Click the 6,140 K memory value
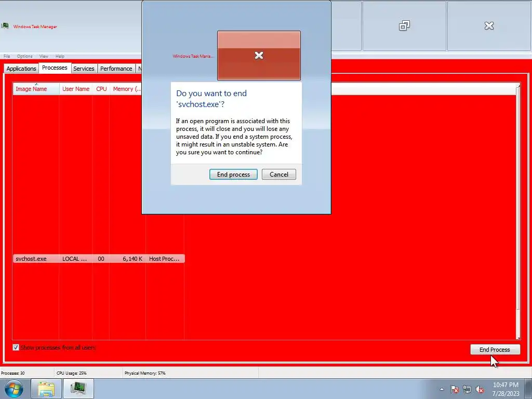Viewport: 532px width, 399px height. click(132, 259)
